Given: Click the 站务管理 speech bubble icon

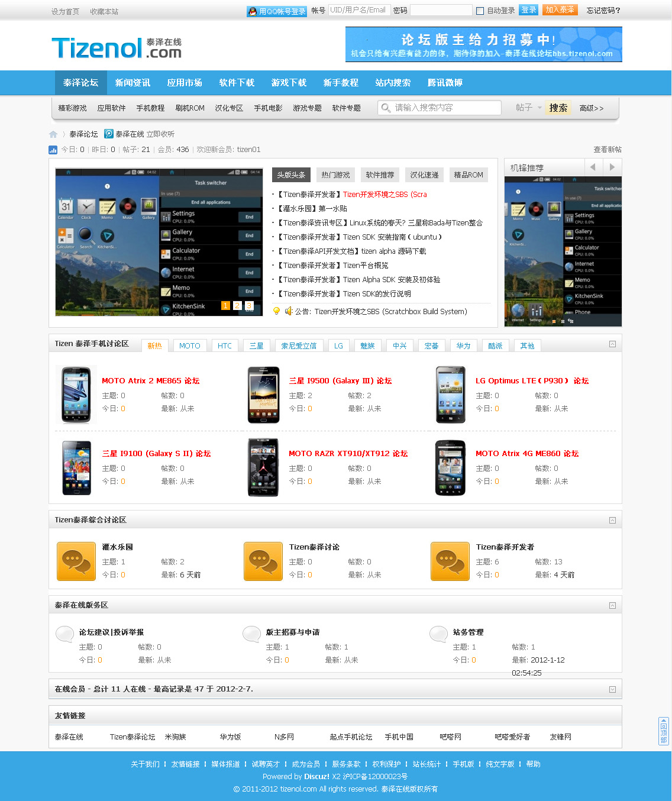Looking at the screenshot, I should [x=438, y=634].
